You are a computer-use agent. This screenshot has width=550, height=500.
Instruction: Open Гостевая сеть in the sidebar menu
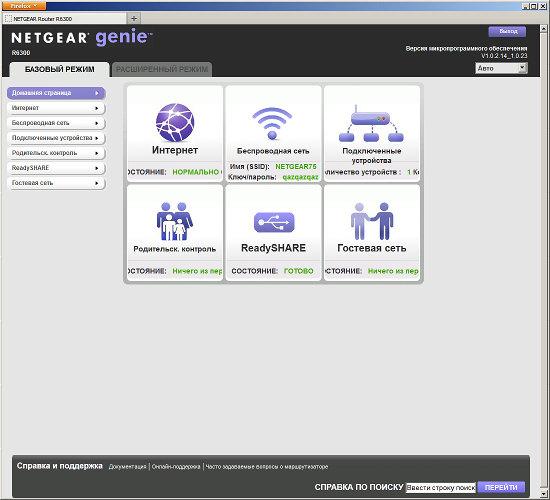pos(56,183)
